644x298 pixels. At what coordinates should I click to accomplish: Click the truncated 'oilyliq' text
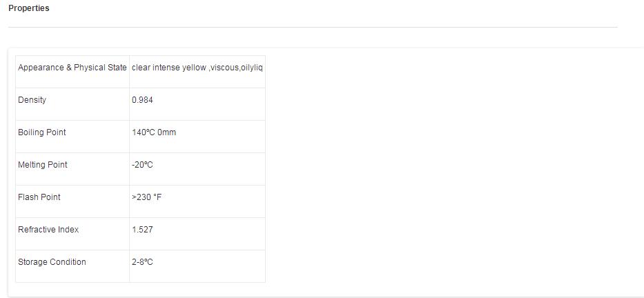pos(251,68)
